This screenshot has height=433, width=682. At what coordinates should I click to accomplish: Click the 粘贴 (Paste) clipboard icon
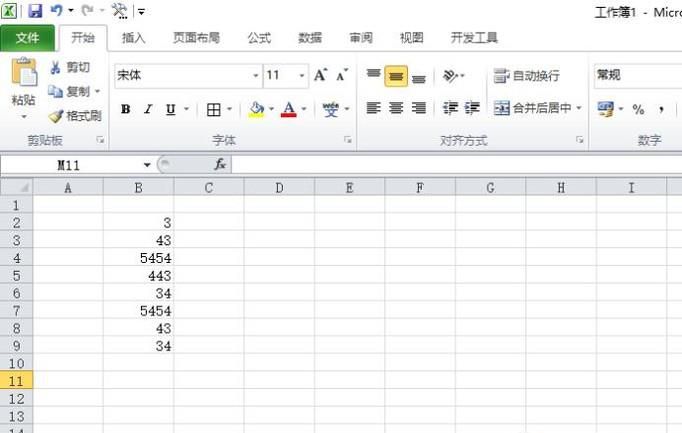pyautogui.click(x=24, y=72)
